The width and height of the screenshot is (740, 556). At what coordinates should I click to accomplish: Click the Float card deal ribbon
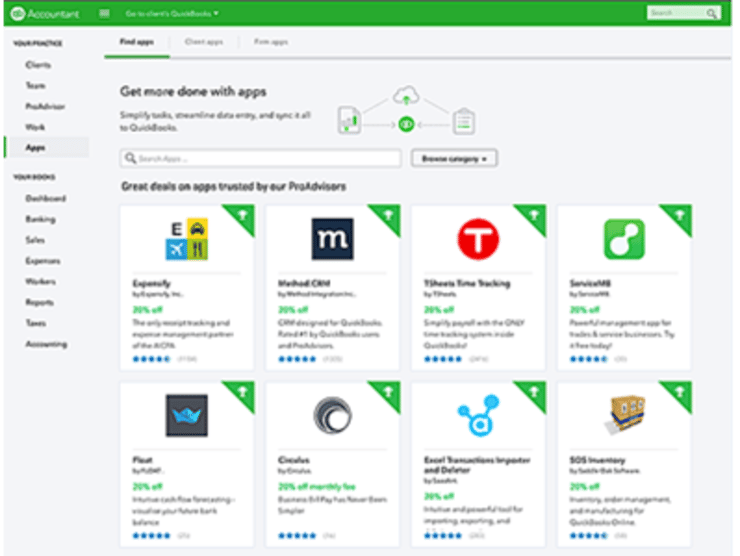tap(242, 393)
